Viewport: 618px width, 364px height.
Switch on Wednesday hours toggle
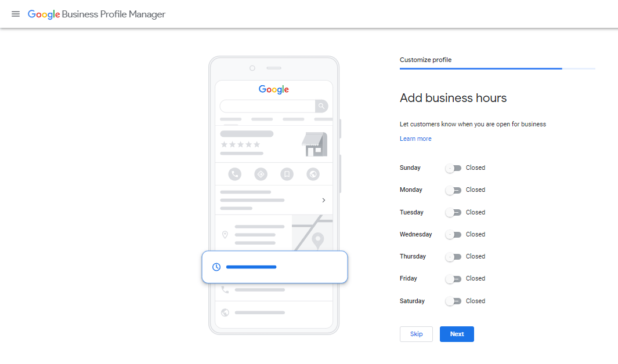(453, 235)
